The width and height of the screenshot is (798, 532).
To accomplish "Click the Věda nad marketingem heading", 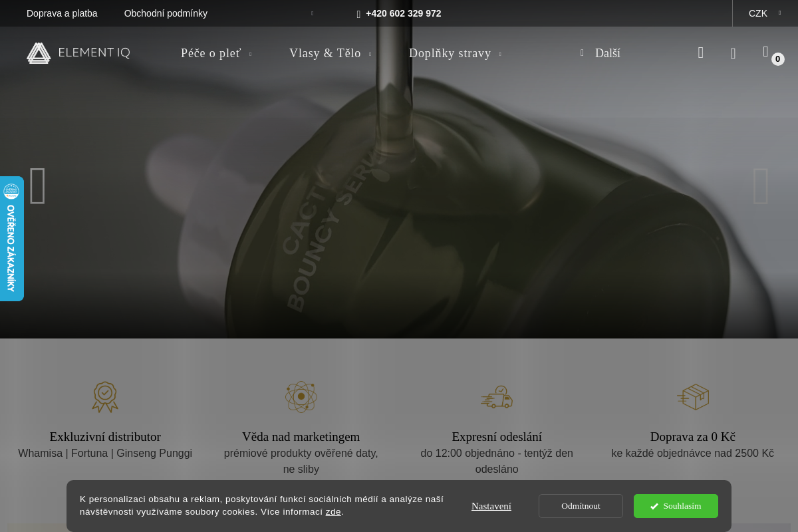I will coord(301,437).
